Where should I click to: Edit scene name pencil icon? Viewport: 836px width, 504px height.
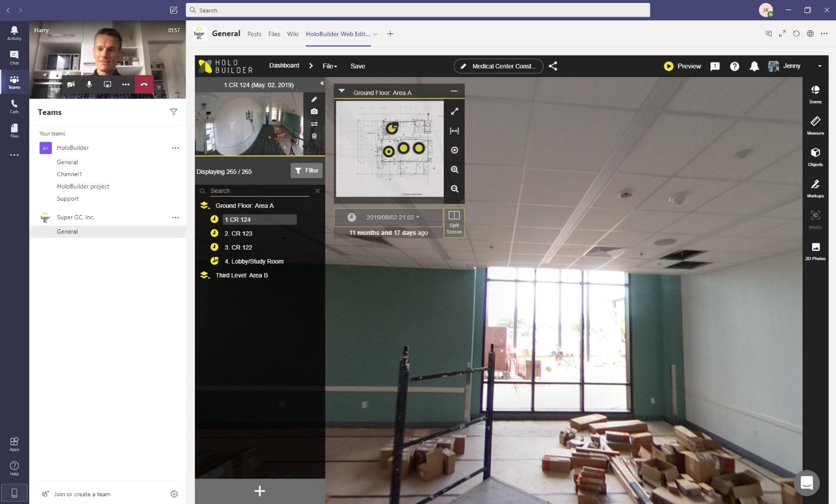tap(314, 99)
